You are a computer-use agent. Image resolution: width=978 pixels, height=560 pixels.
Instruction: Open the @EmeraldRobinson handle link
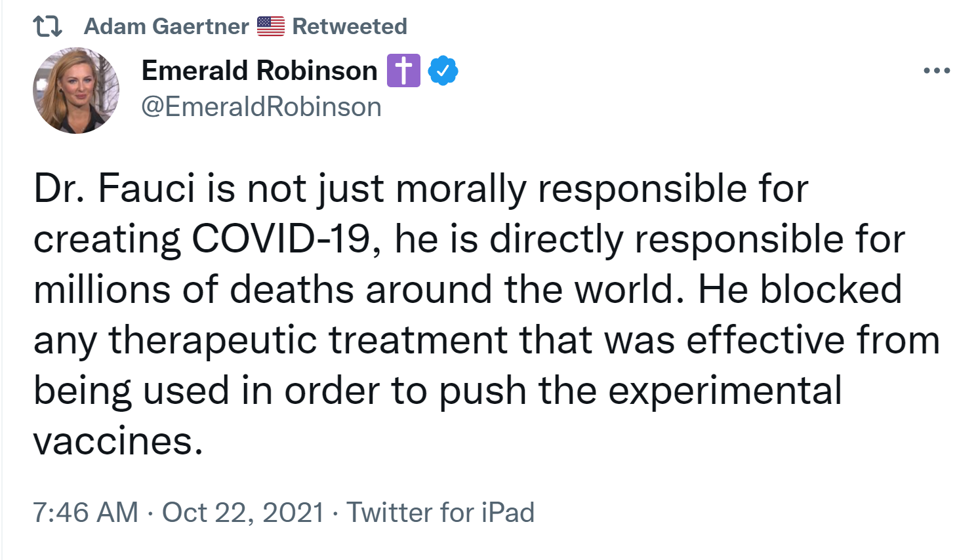click(261, 107)
